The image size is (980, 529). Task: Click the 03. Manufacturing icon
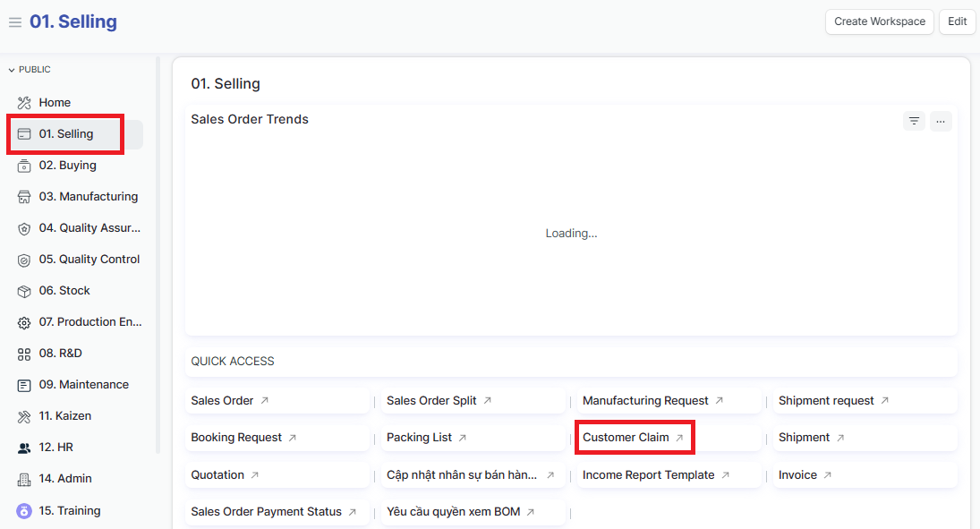coord(24,197)
